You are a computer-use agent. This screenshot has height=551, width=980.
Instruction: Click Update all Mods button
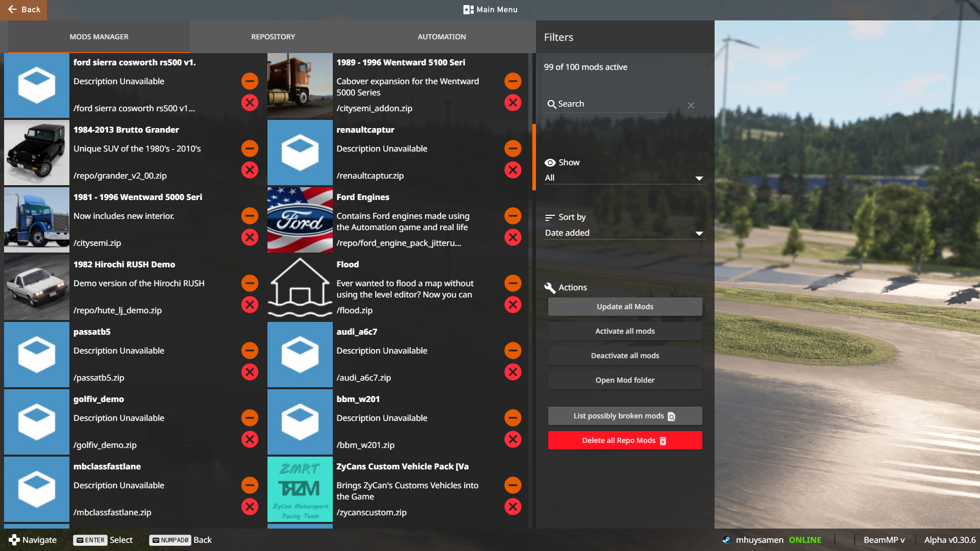[x=625, y=307]
